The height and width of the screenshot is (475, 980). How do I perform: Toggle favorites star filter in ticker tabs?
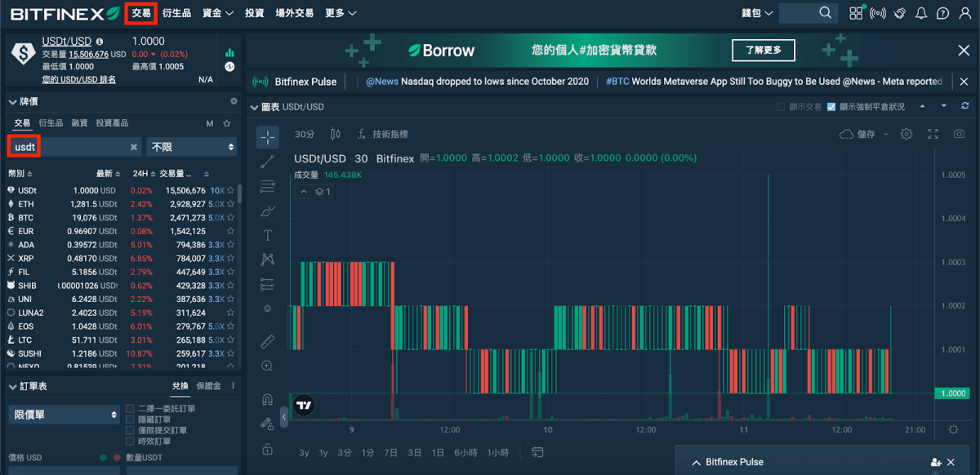click(227, 123)
